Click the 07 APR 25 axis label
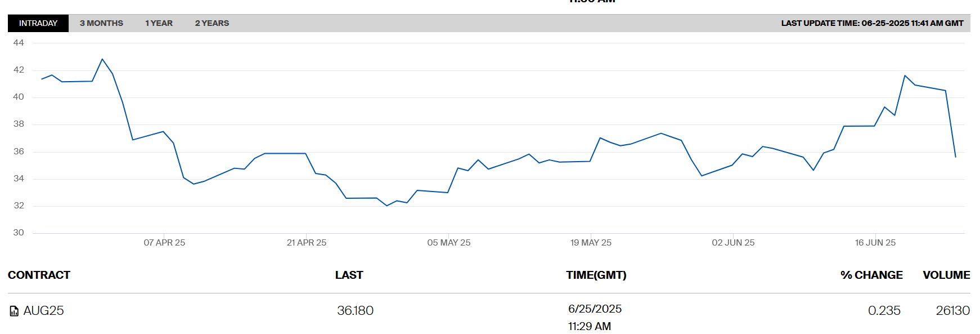The image size is (980, 334). click(x=164, y=243)
